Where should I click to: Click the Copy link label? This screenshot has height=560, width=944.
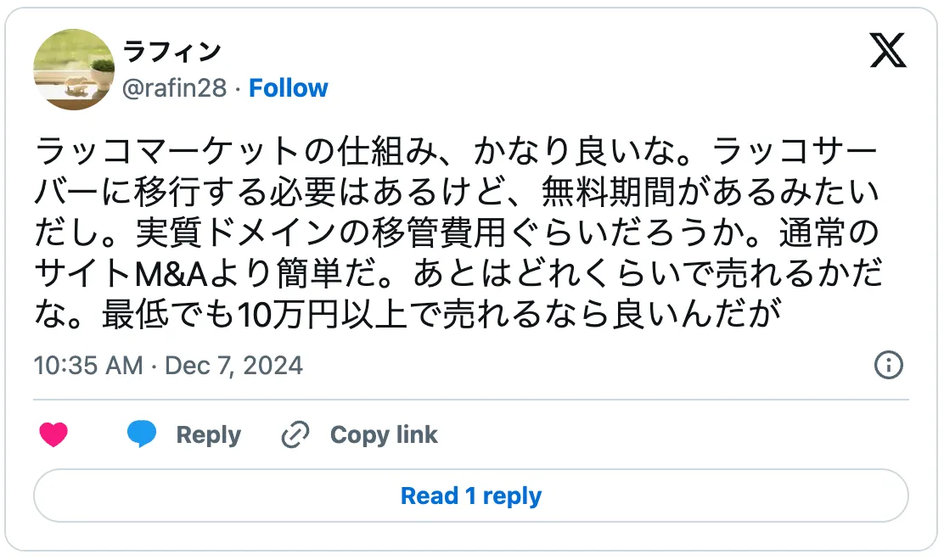pyautogui.click(x=383, y=435)
